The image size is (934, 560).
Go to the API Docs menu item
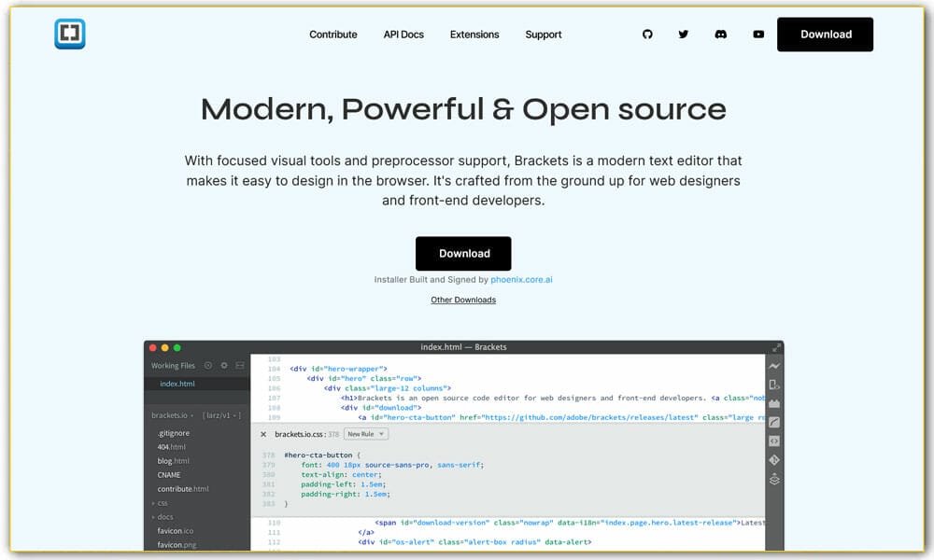[x=403, y=35]
